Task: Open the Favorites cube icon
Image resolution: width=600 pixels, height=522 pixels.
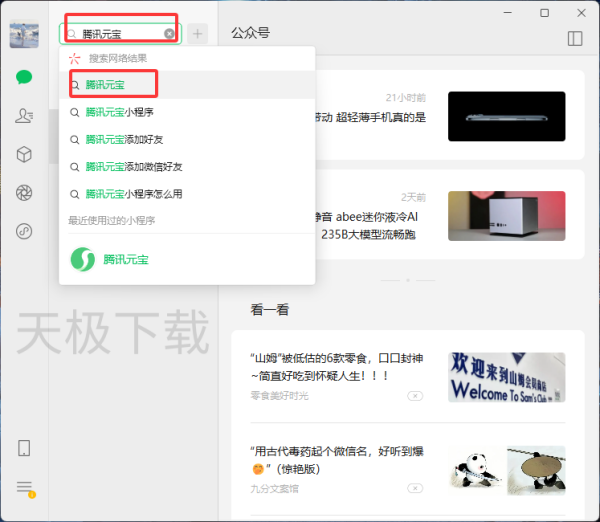Action: 24,154
